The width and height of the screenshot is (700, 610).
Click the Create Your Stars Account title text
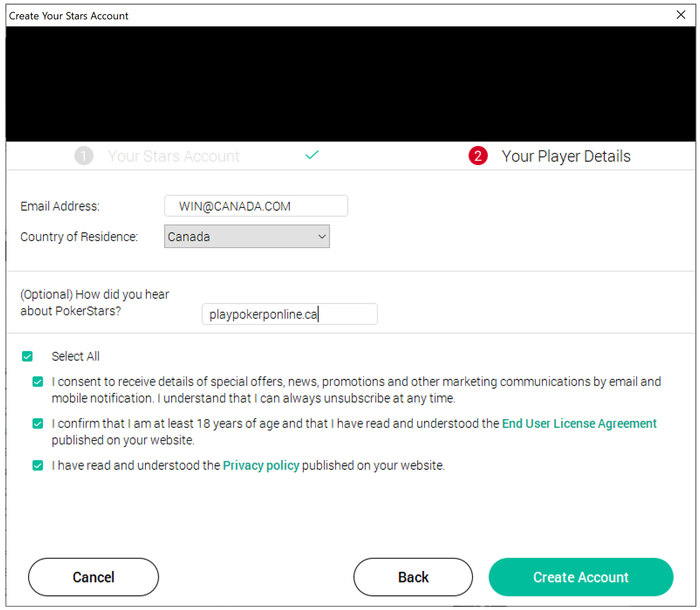[x=69, y=16]
